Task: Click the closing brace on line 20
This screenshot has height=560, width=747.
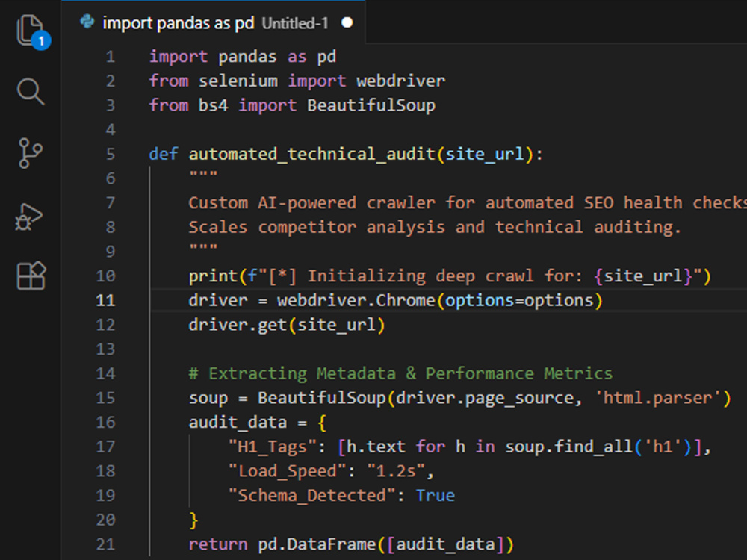Action: (x=193, y=520)
